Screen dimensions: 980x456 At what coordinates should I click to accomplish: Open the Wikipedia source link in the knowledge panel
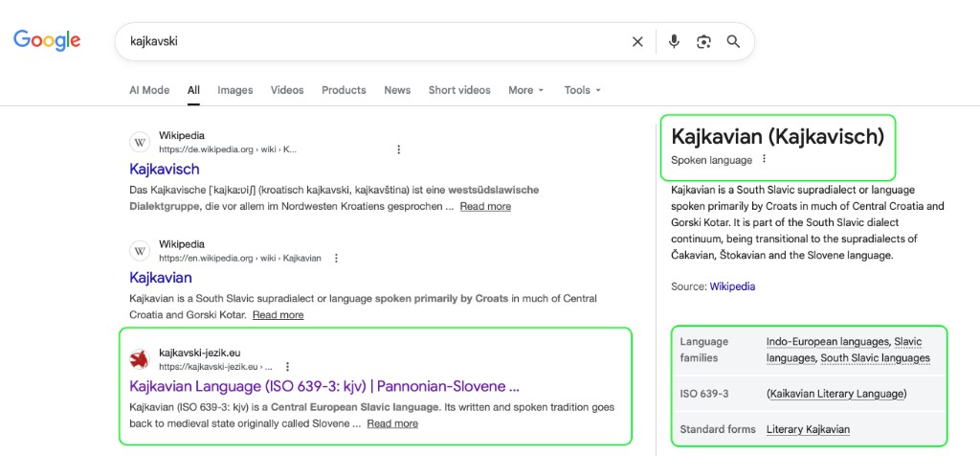732,286
